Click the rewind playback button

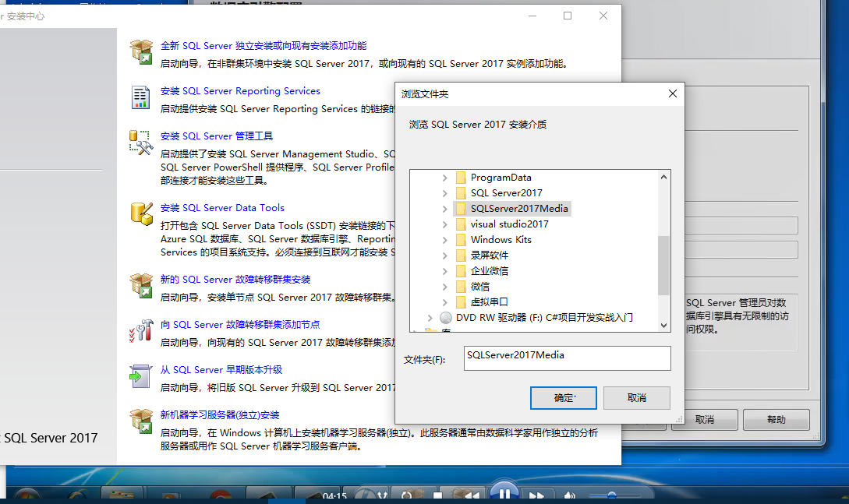coord(472,495)
